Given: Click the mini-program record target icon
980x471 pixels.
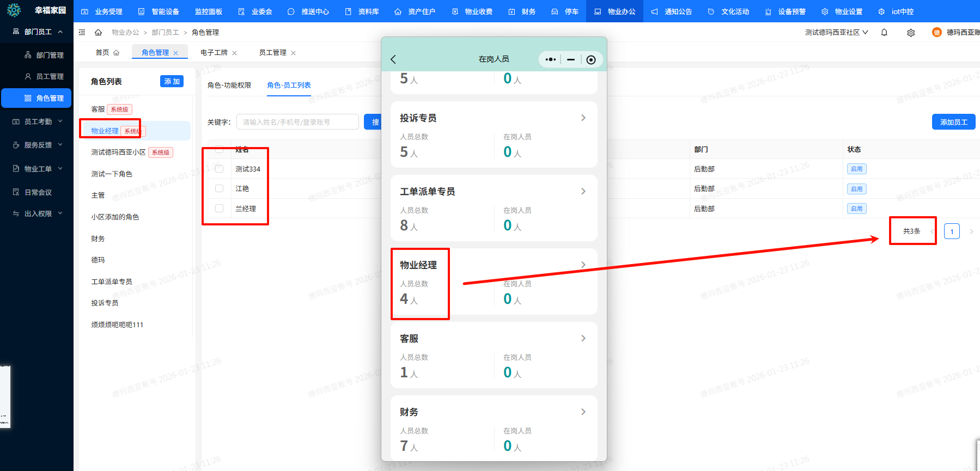Looking at the screenshot, I should 591,59.
